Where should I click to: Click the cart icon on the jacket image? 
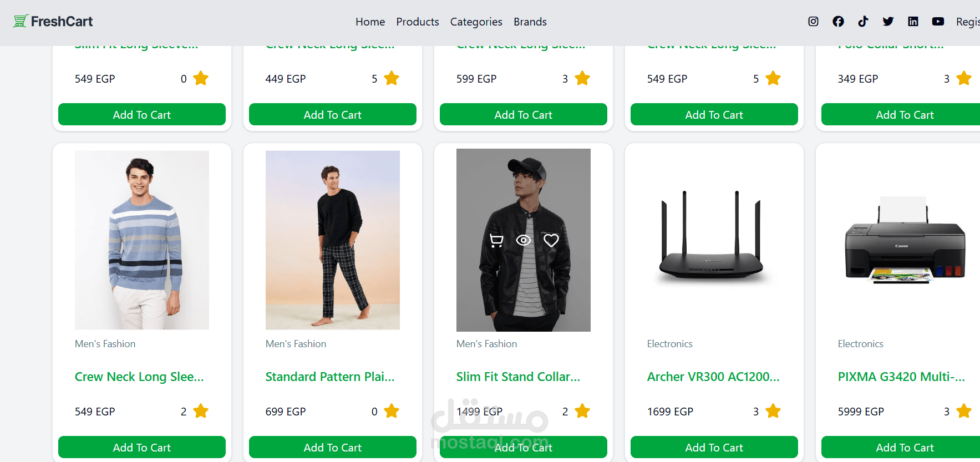(496, 240)
